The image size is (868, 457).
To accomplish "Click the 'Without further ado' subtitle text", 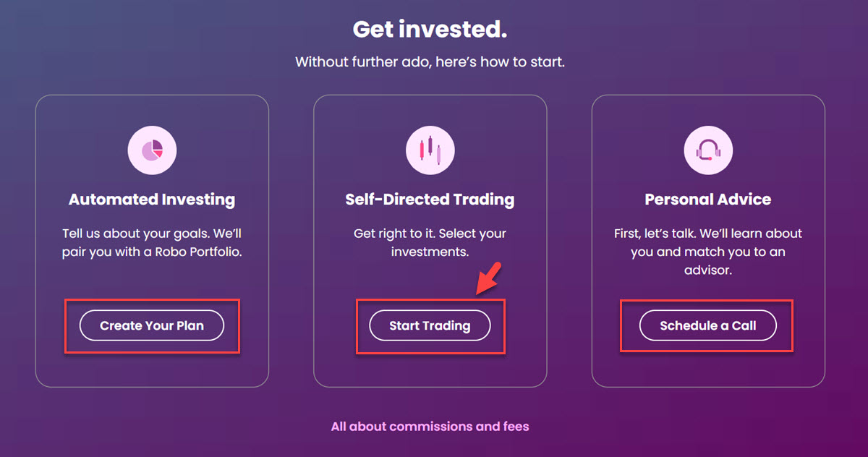I will coord(430,62).
